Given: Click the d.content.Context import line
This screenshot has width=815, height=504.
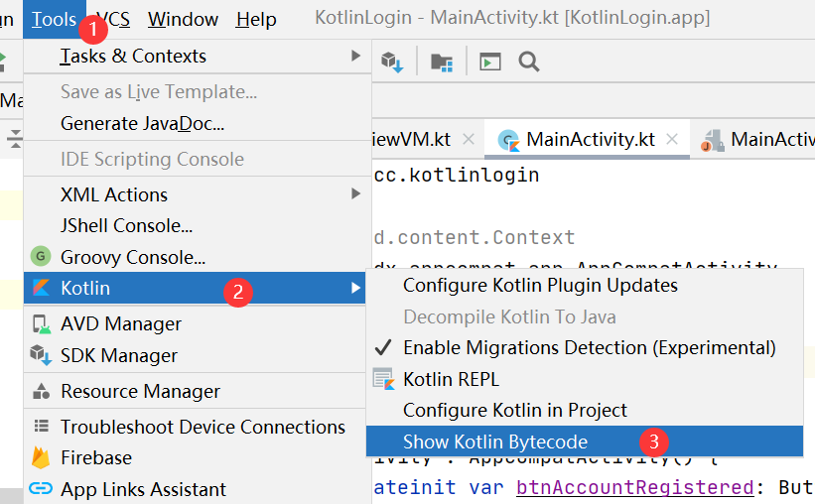Looking at the screenshot, I should 475,237.
